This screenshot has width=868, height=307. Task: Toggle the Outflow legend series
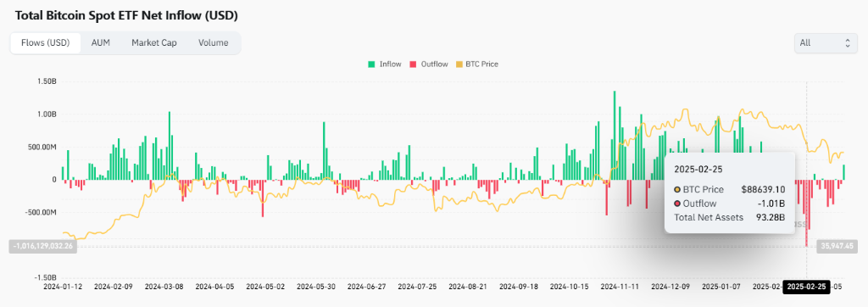(428, 64)
